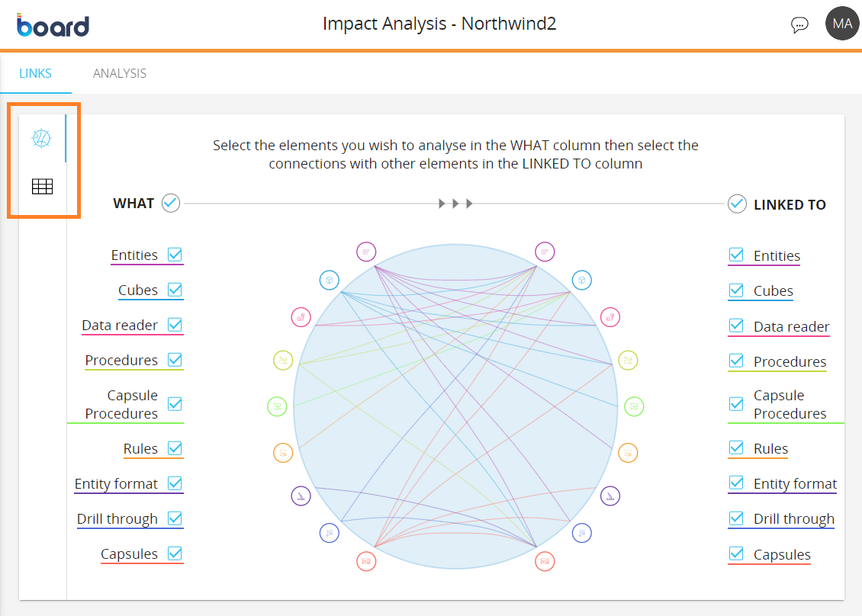
Task: Select the LINKS tab
Action: [35, 73]
